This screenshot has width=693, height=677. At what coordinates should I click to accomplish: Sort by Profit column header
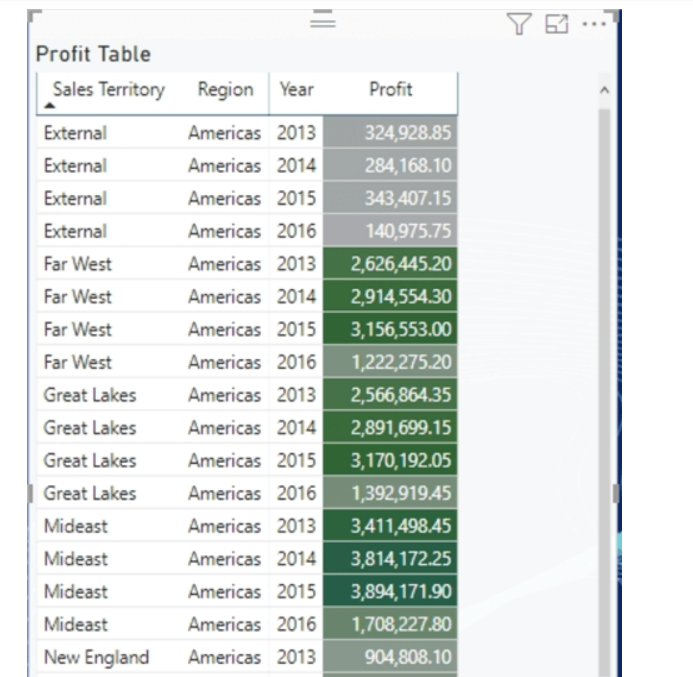(x=391, y=89)
